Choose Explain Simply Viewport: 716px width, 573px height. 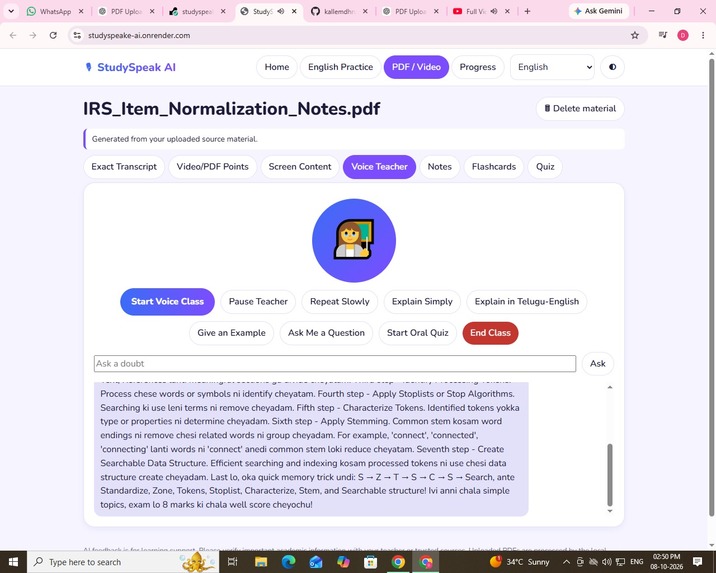click(x=422, y=302)
